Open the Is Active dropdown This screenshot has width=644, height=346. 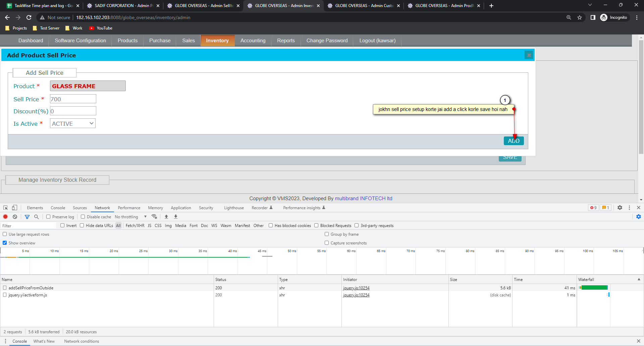coord(73,124)
